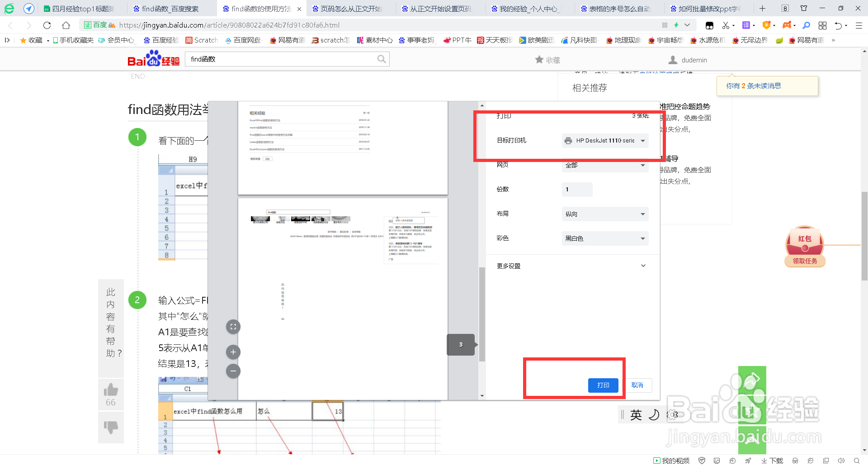Open the HP DeskJet 1110 printer dropdown

pyautogui.click(x=605, y=140)
